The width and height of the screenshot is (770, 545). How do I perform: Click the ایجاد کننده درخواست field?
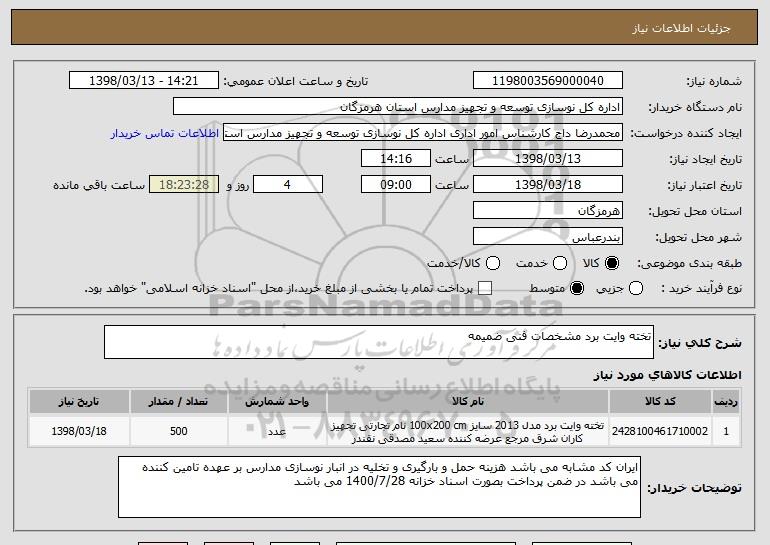click(x=423, y=133)
